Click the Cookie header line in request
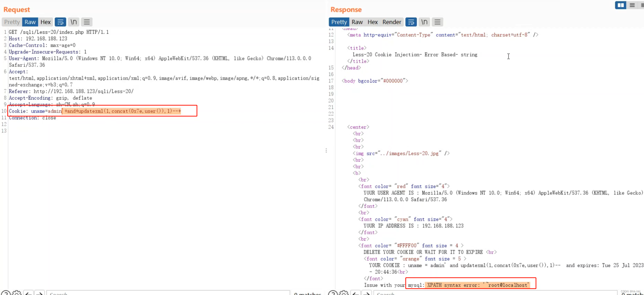 coord(95,111)
